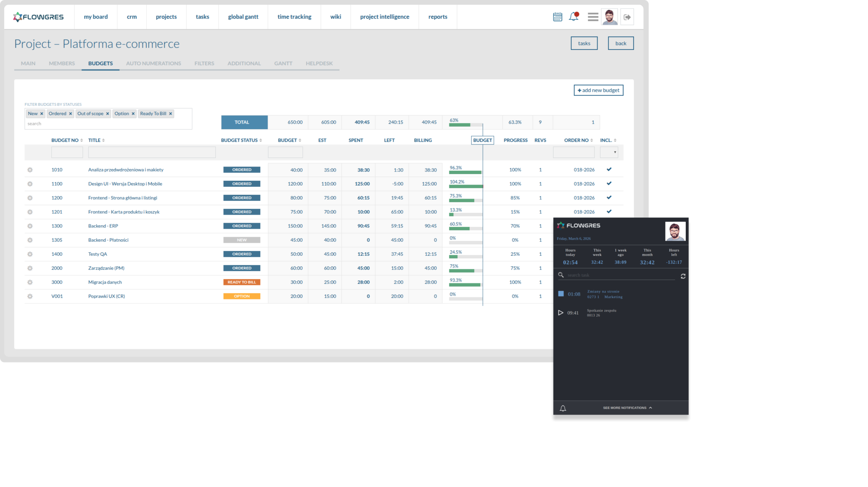This screenshot has height=487, width=868.
Task: Click the logout arrow icon
Action: [x=627, y=17]
